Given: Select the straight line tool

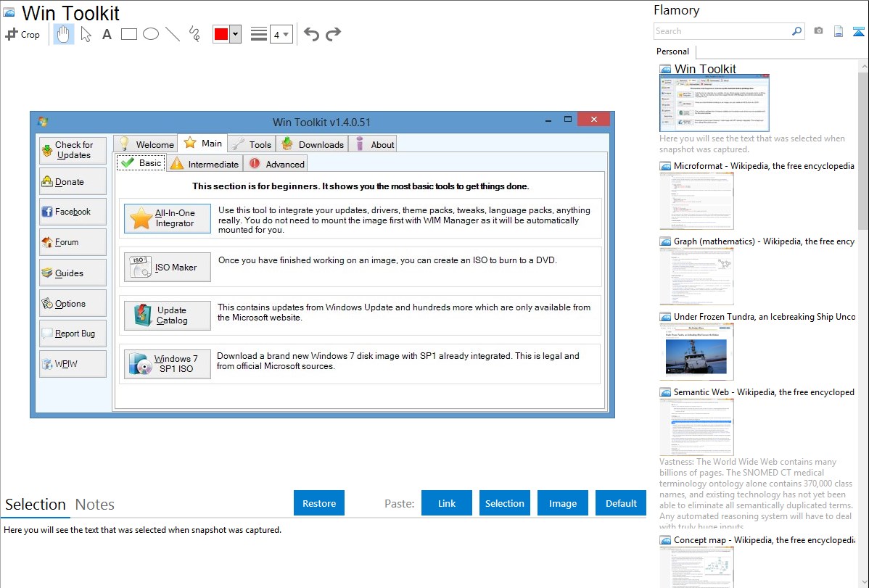Looking at the screenshot, I should 173,34.
